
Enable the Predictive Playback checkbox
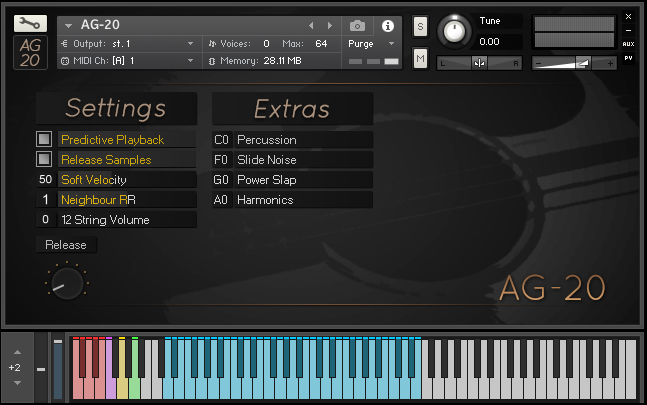44,140
